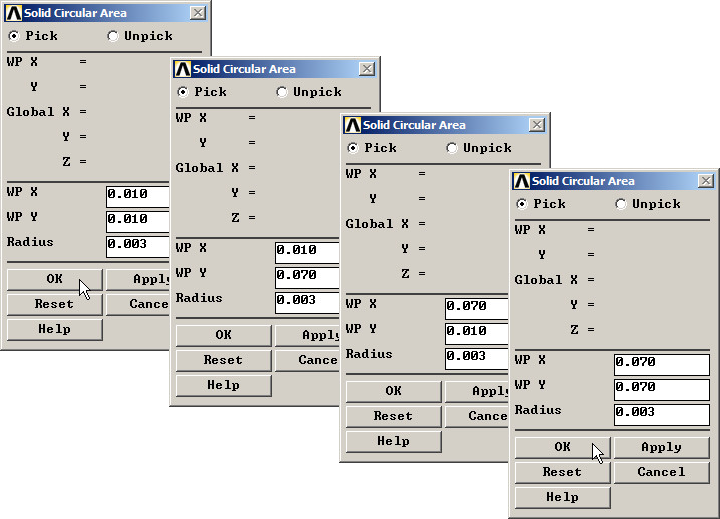Click Cancel in the front-most dialog
The image size is (720, 519).
[x=661, y=472]
